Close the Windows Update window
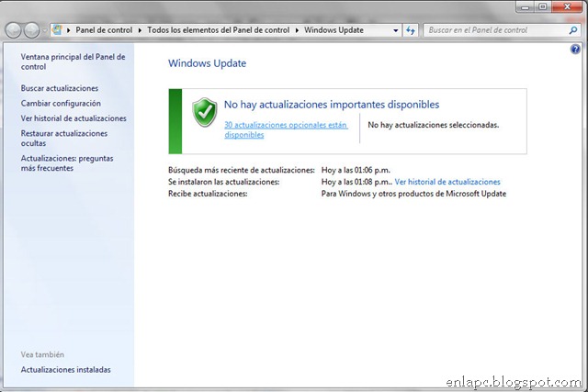 click(567, 6)
